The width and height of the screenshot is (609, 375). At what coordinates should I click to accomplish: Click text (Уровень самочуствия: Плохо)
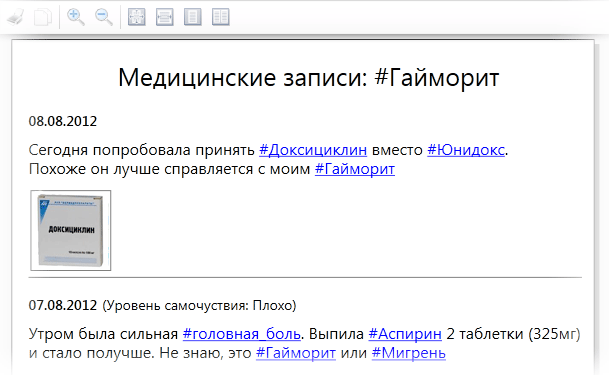(199, 306)
